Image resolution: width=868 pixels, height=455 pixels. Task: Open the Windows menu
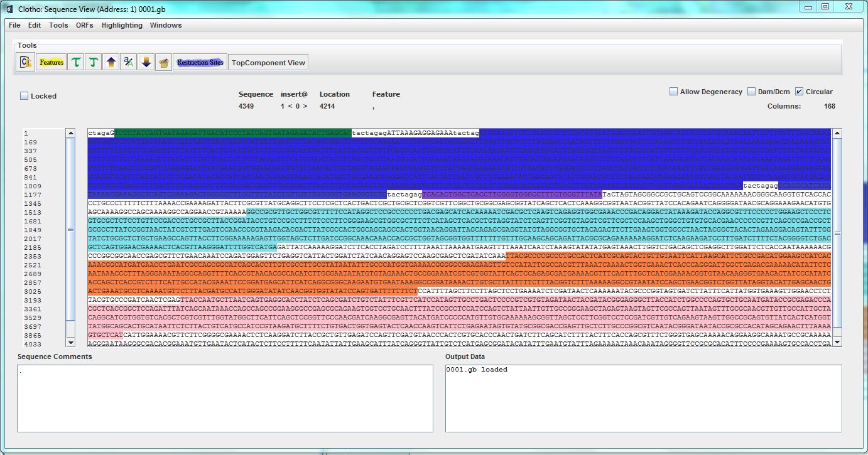coord(166,25)
